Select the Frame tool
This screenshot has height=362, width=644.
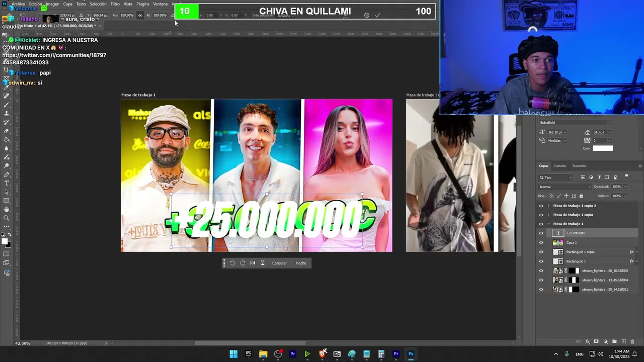click(x=7, y=78)
